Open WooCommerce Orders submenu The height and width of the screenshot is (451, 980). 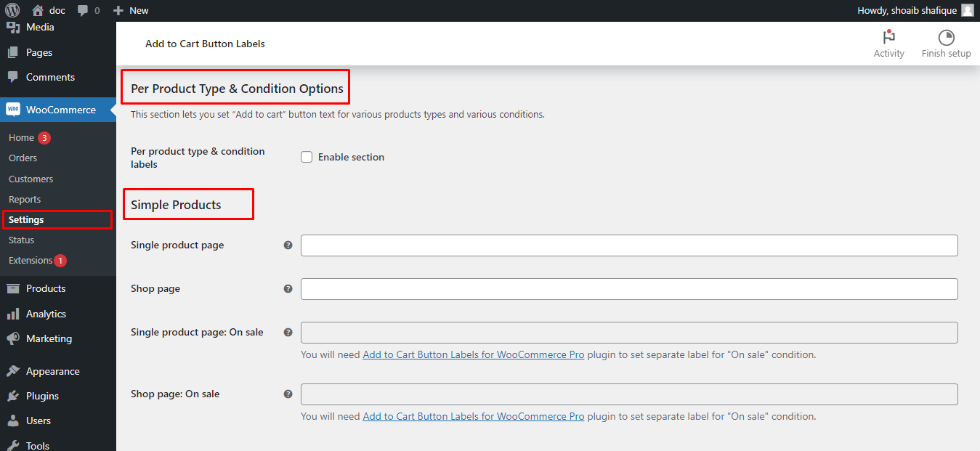[23, 158]
